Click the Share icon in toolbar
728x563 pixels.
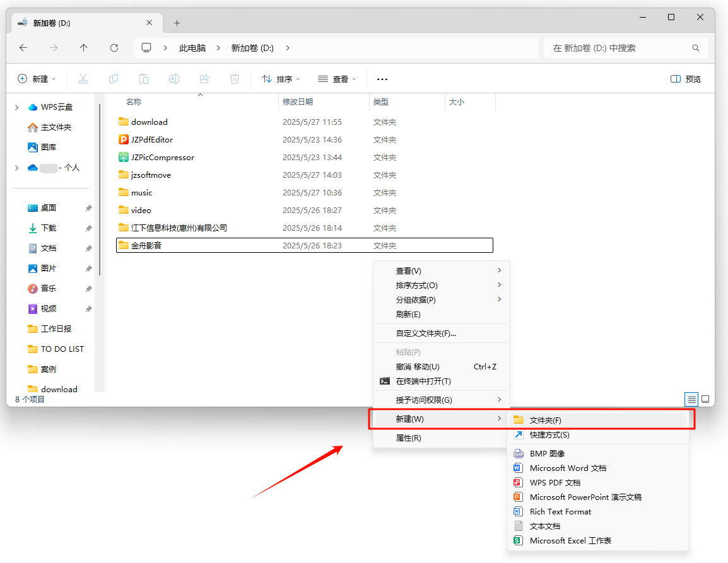[204, 79]
